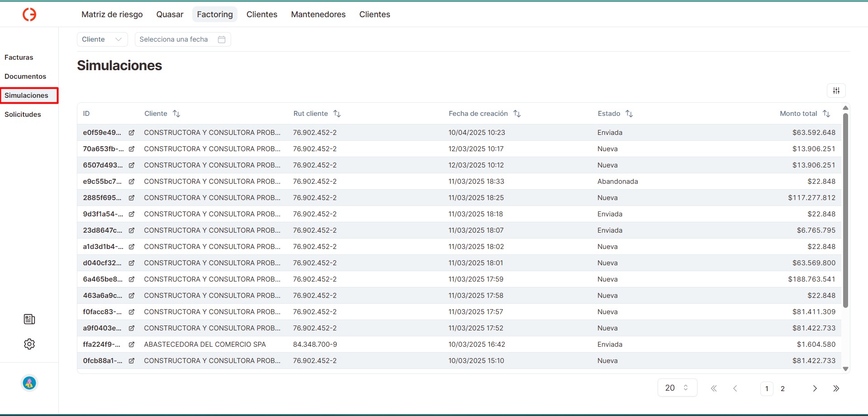Open external link for simulation e0f59e49
868x416 pixels.
(x=132, y=133)
